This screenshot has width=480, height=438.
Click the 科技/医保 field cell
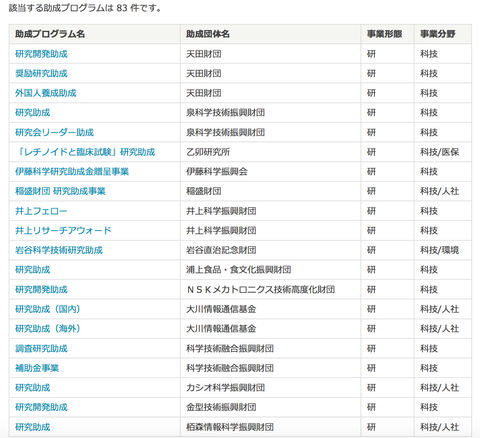click(x=443, y=152)
